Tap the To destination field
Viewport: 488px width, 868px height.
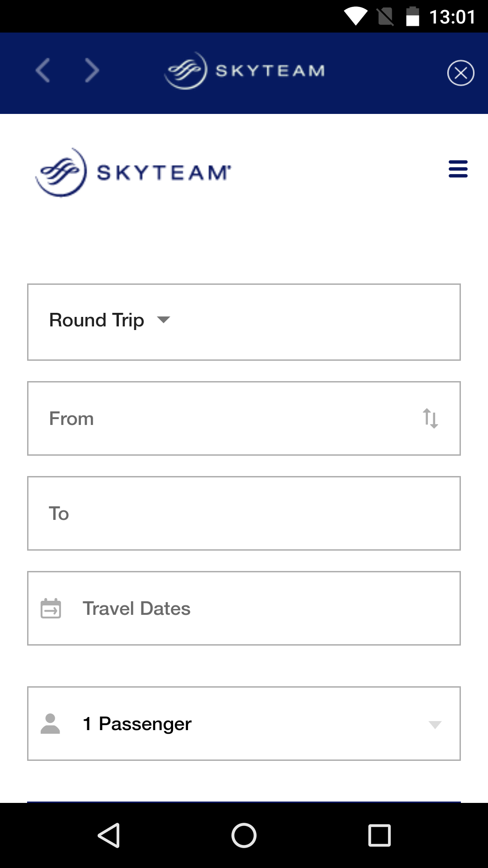point(244,513)
